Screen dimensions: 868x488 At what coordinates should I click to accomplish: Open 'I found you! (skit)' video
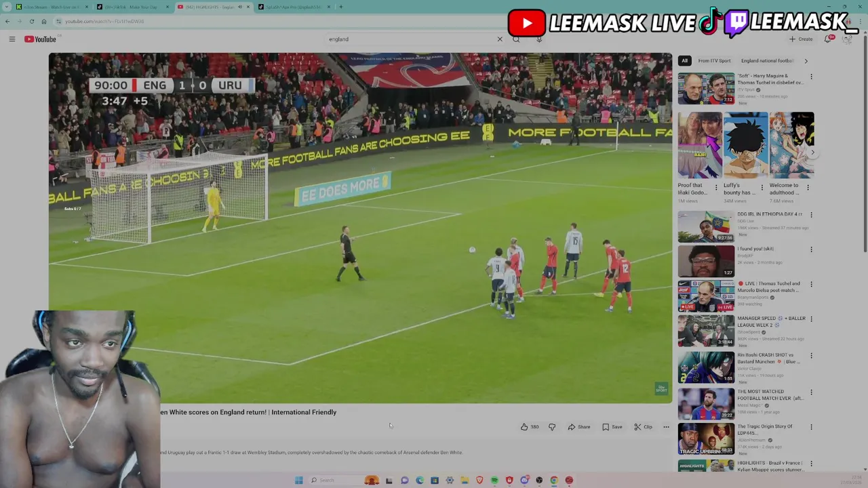coord(706,261)
